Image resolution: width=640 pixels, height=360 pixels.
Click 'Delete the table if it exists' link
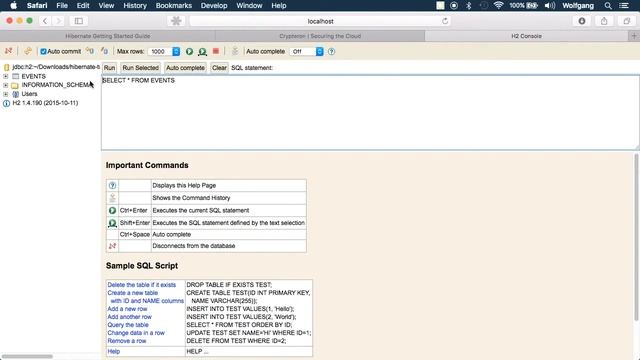coord(142,285)
